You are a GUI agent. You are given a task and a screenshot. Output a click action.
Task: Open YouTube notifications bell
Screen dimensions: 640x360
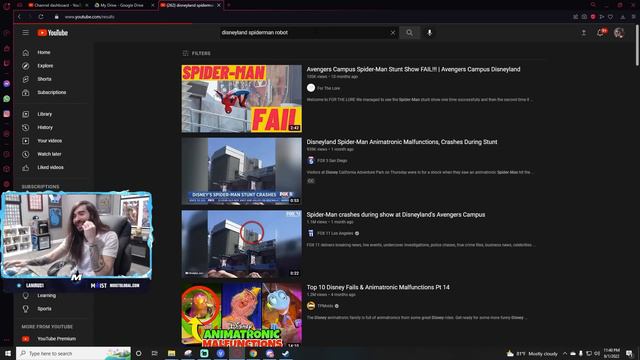[x=601, y=33]
